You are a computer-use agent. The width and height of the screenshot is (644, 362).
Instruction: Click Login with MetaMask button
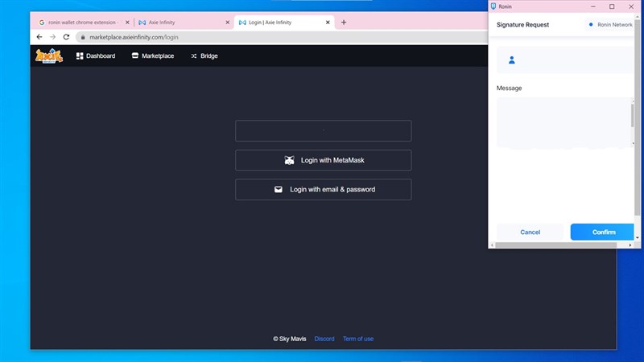pyautogui.click(x=324, y=160)
